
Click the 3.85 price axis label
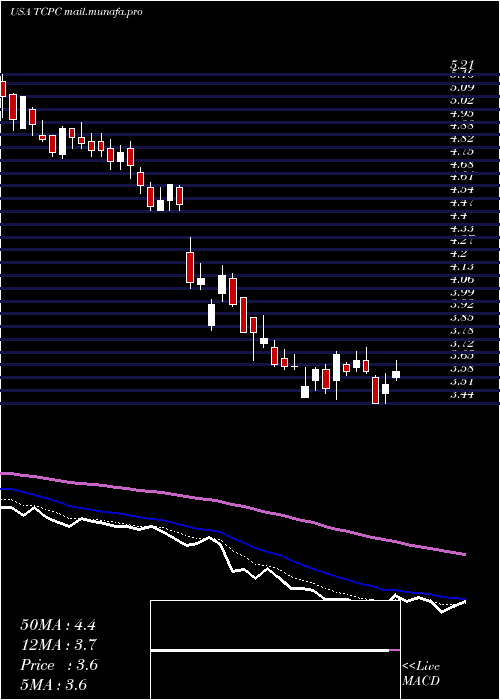462,318
